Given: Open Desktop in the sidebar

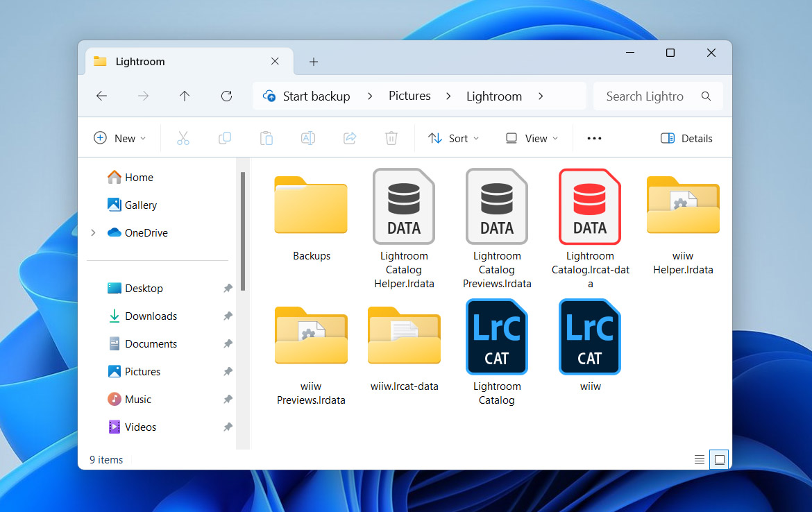Looking at the screenshot, I should click(x=135, y=289).
